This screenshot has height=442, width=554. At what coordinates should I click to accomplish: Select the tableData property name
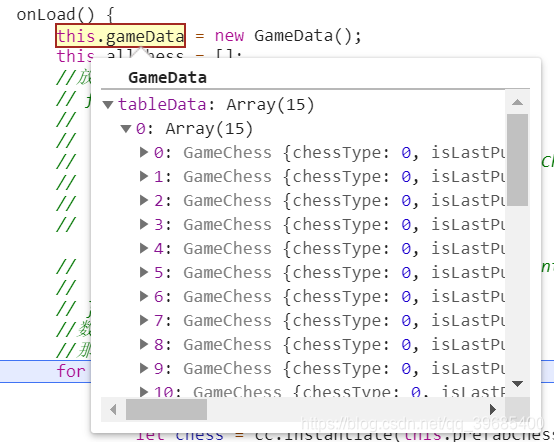pos(162,105)
